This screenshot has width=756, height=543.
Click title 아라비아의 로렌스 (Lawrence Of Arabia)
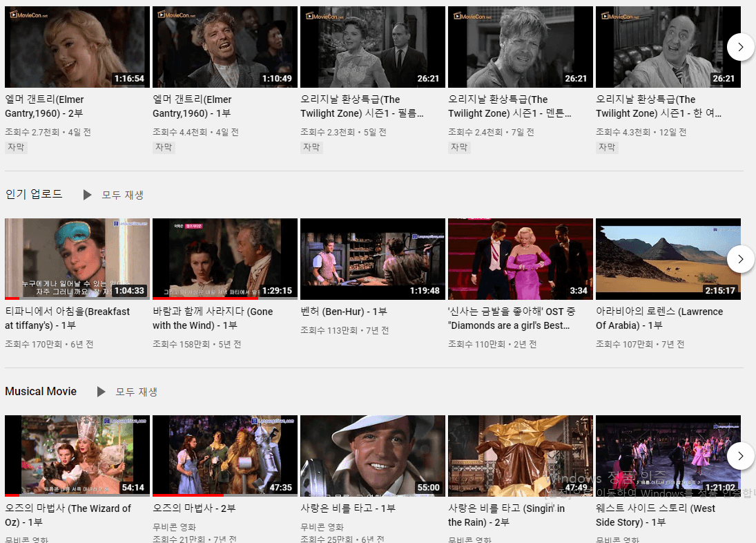click(x=659, y=318)
